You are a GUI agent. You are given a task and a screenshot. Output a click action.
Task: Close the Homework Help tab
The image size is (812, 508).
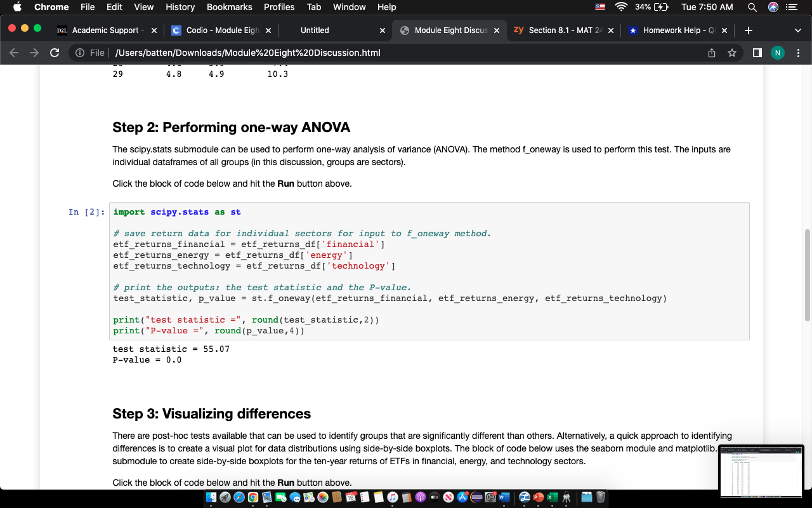[x=724, y=30]
